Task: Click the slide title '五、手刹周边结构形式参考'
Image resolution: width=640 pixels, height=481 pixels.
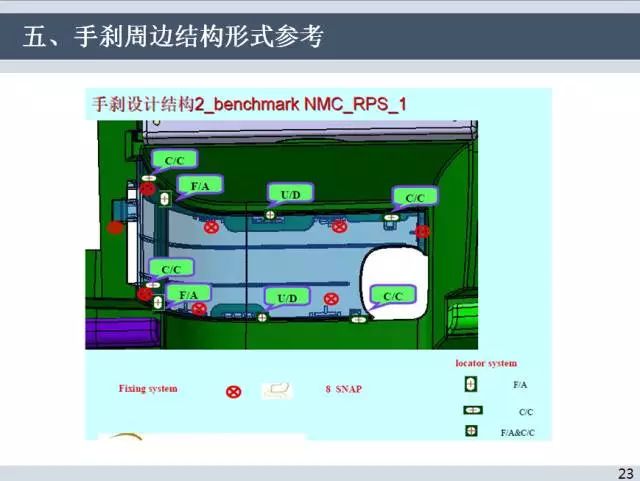Action: pyautogui.click(x=173, y=39)
